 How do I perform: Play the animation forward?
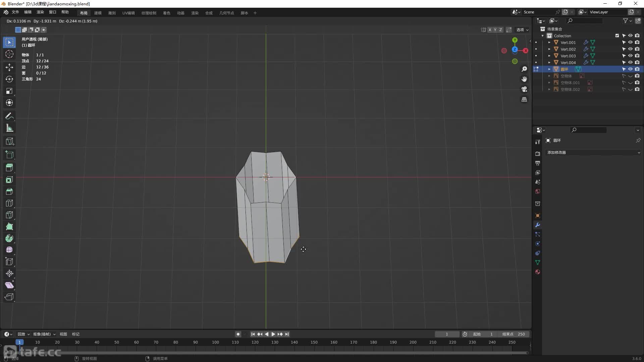[273, 334]
